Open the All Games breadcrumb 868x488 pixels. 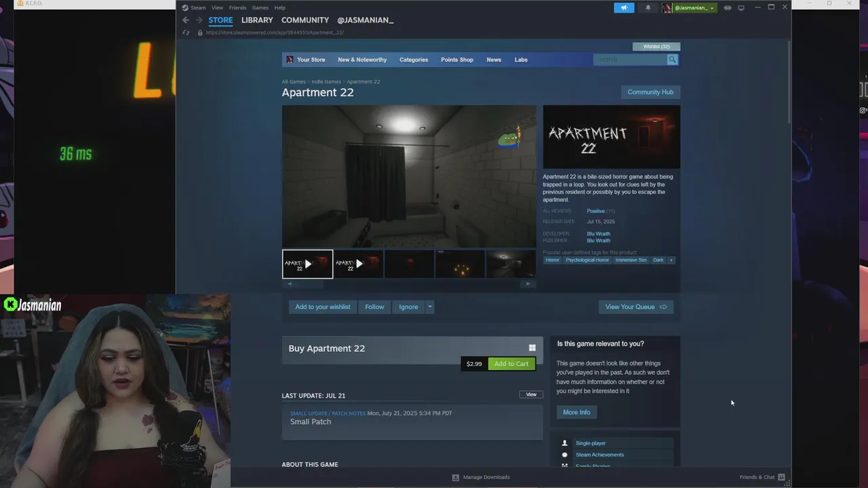[x=294, y=81]
